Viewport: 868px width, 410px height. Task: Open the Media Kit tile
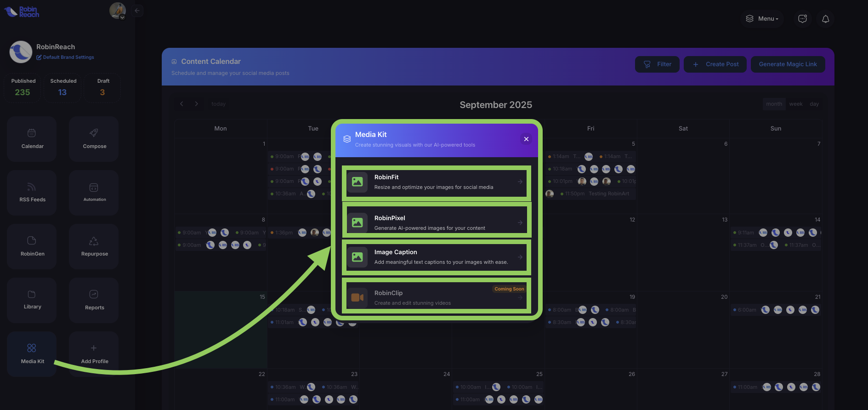point(32,354)
